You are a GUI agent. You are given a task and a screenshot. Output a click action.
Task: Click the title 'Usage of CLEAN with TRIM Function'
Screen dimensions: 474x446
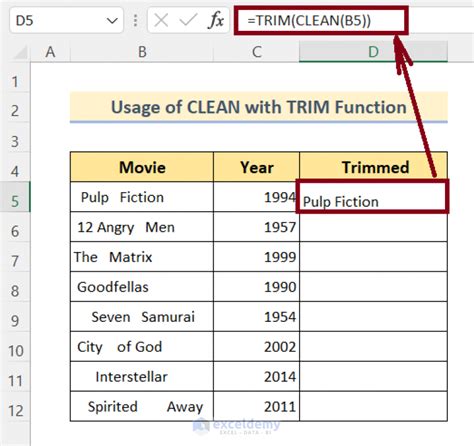pyautogui.click(x=259, y=107)
